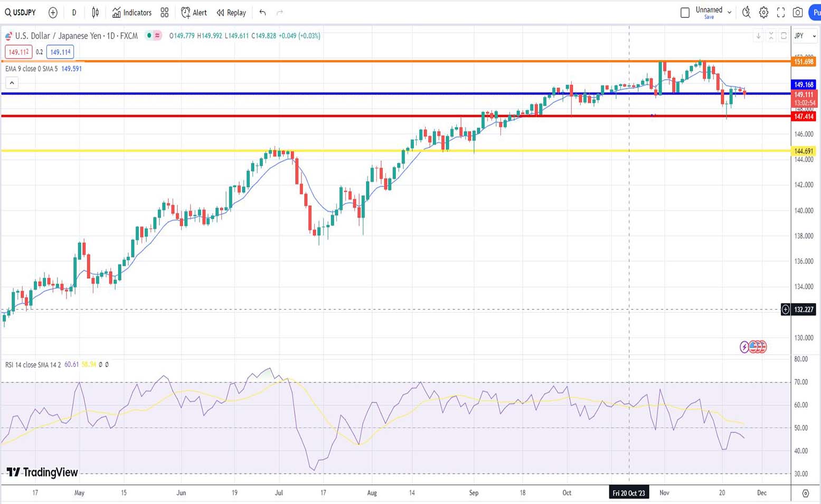Collapse the indicator legend with chevron
The height and width of the screenshot is (504, 821).
tap(12, 83)
